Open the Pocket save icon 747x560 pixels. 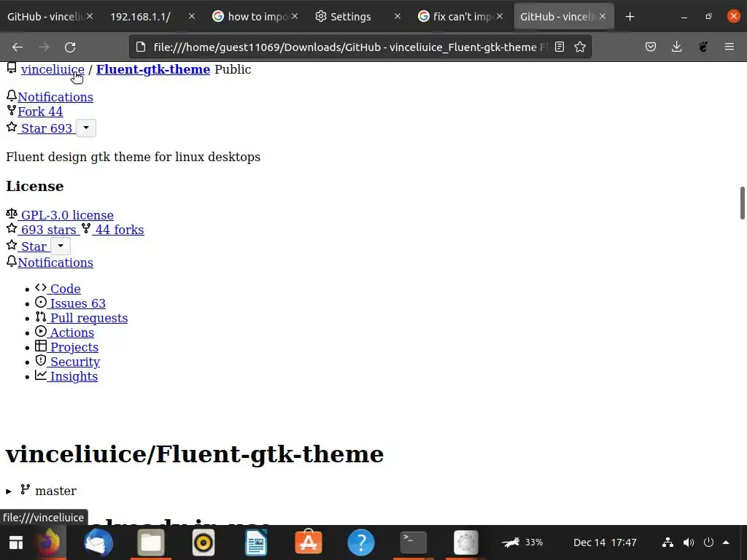coord(651,47)
